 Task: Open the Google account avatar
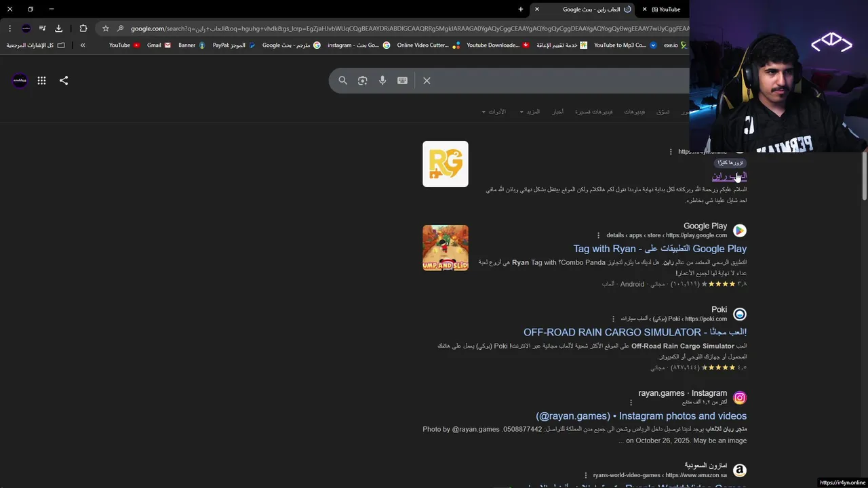pos(20,81)
